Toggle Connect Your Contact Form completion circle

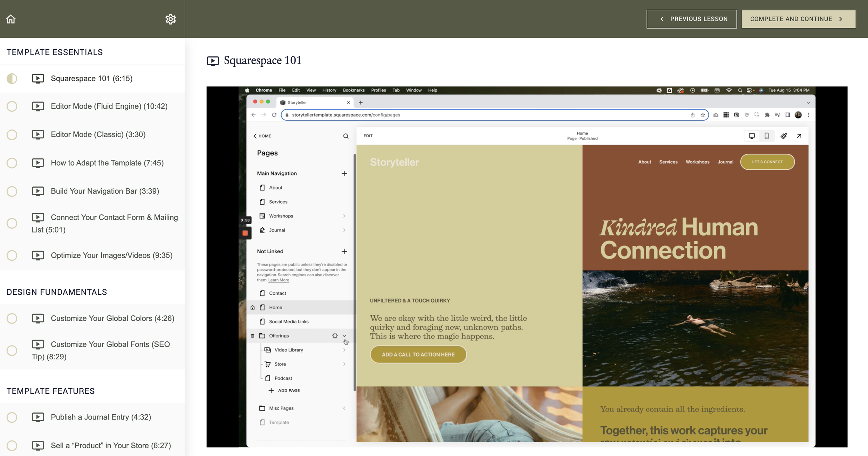coord(12,223)
